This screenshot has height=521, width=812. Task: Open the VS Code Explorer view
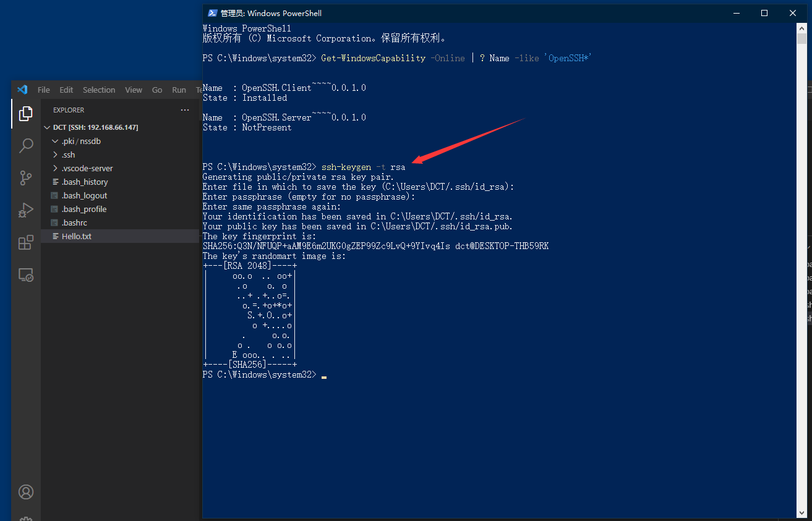(25, 114)
